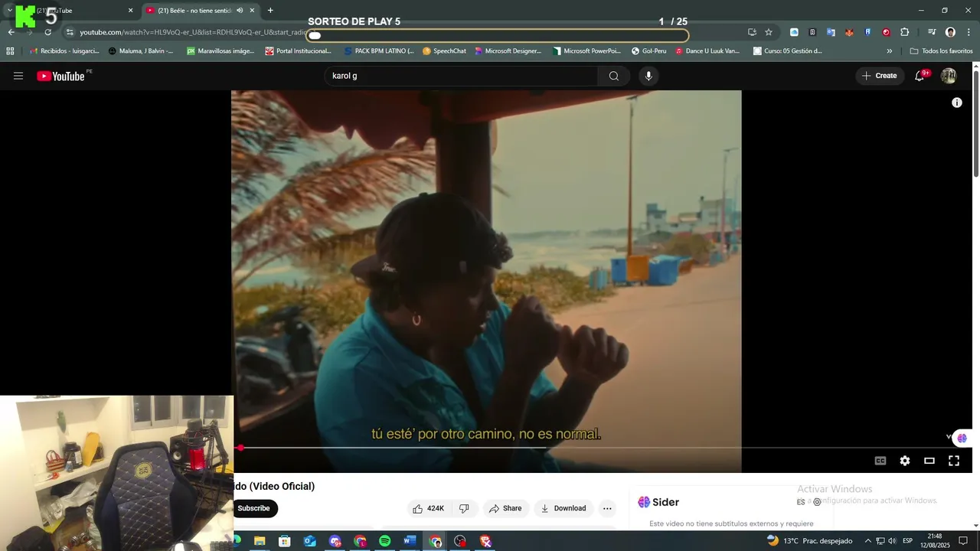980x551 pixels.
Task: Open the Maluma, J Balvin bookmark
Action: [x=141, y=51]
